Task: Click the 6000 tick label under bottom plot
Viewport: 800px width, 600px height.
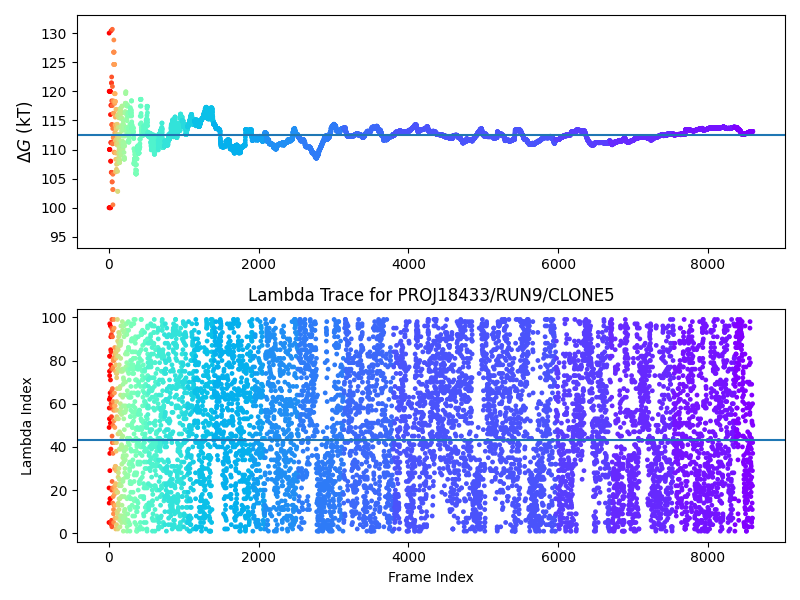Action: coord(558,556)
